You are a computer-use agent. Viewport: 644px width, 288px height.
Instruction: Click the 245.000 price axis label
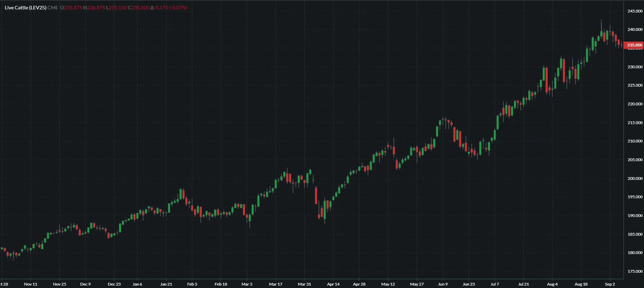pos(635,11)
